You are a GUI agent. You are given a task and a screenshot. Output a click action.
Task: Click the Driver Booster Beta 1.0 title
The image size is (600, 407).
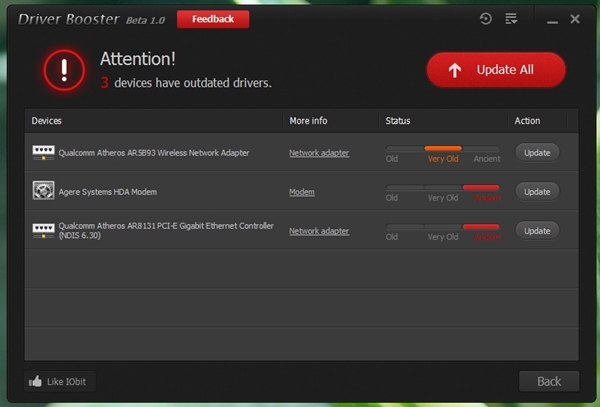point(91,19)
